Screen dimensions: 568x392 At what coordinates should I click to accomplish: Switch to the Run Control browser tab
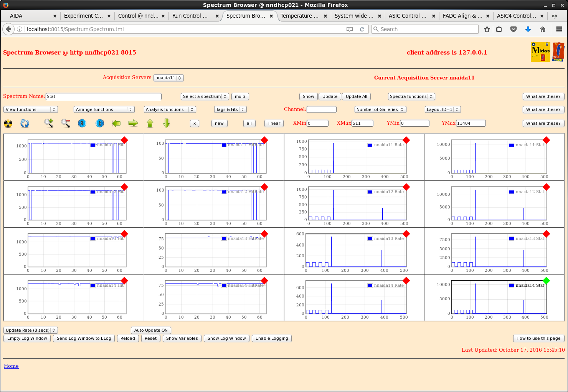[190, 16]
